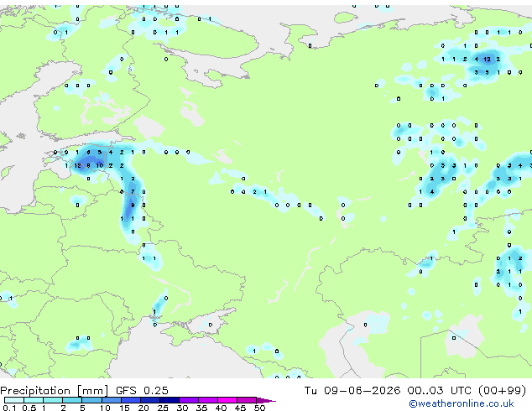The image size is (532, 411).
Task: Click the '10' value on the map
Action: pyautogui.click(x=99, y=165)
